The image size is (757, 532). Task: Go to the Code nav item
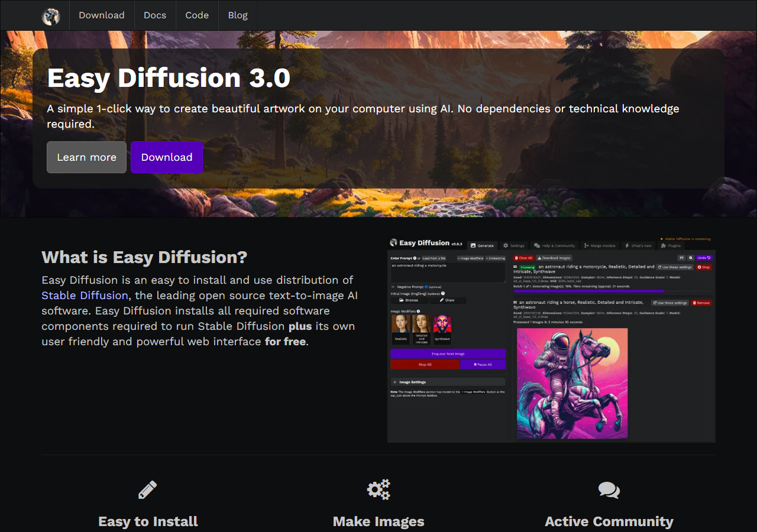(x=197, y=15)
